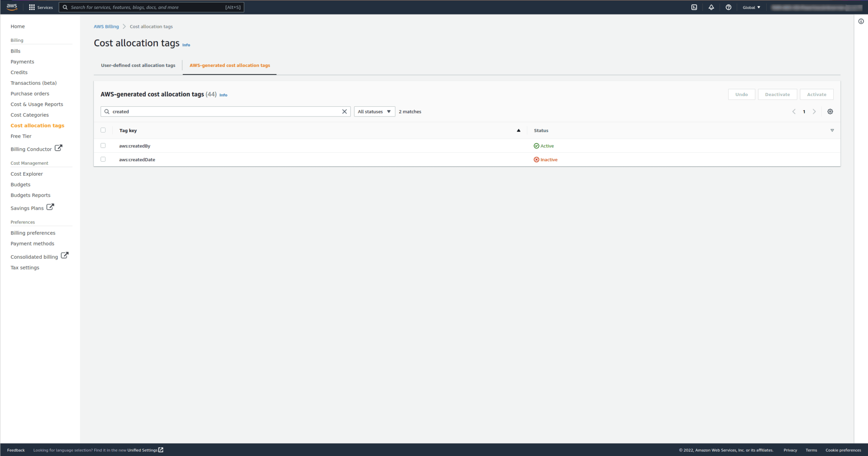
Task: Open the table preferences gear
Action: 830,111
